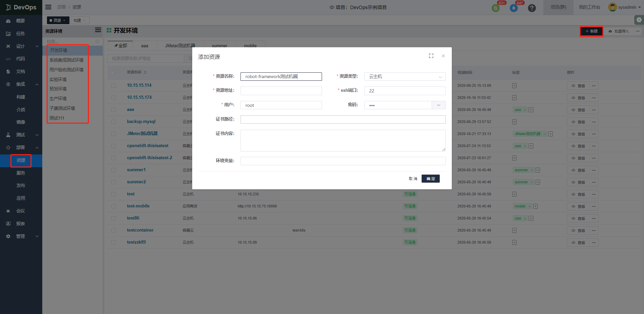Screen dimensions: 644x314
Task: Confirm the dialog with 确定
Action: [x=431, y=179]
